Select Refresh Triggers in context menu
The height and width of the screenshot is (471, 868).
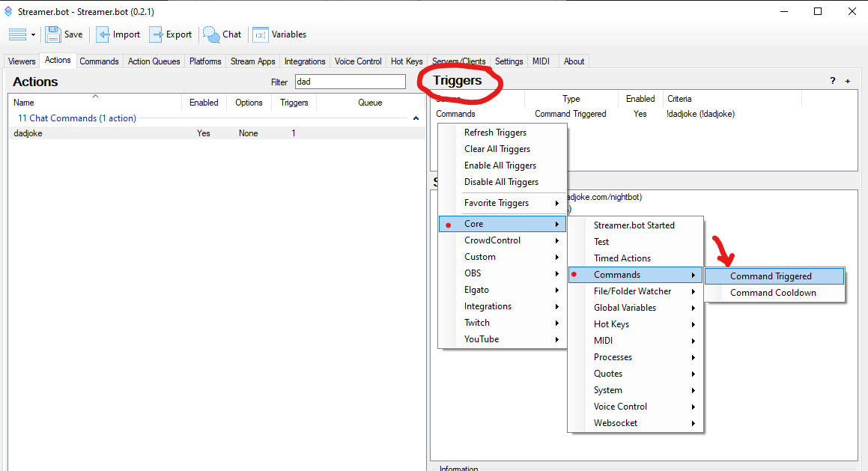(503, 133)
